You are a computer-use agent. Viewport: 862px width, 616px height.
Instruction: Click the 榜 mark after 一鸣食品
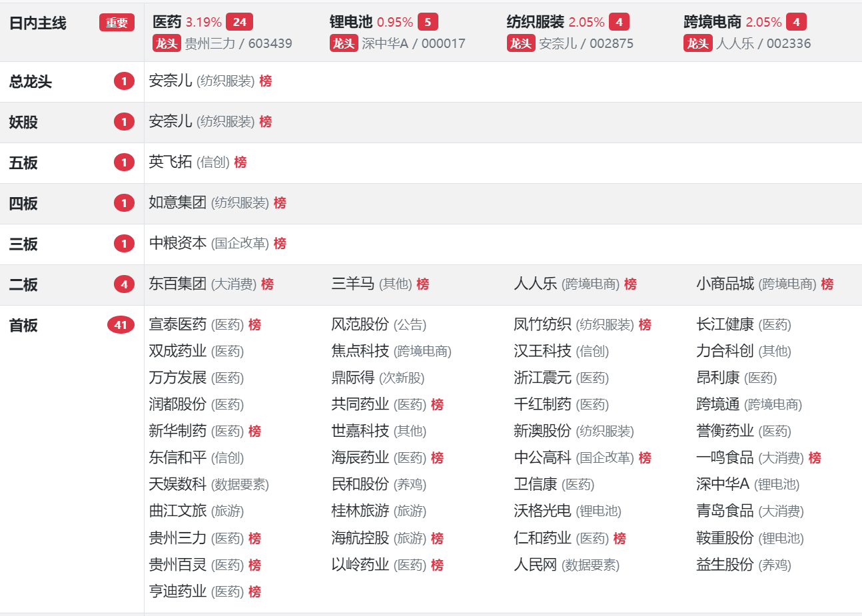pos(815,458)
